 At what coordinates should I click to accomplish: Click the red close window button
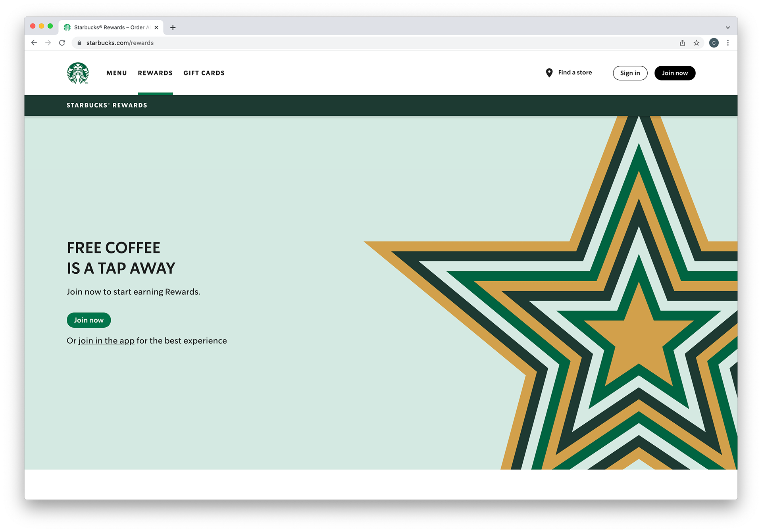tap(33, 26)
